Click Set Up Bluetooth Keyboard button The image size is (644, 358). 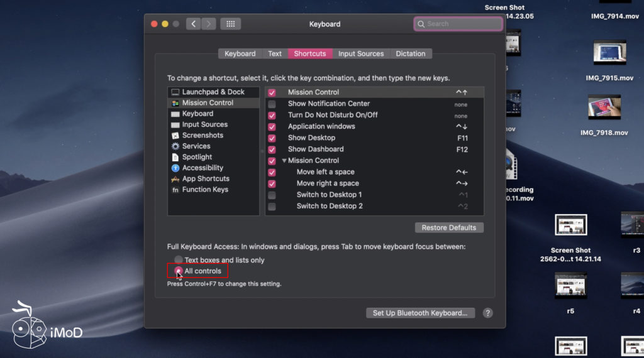click(x=420, y=313)
